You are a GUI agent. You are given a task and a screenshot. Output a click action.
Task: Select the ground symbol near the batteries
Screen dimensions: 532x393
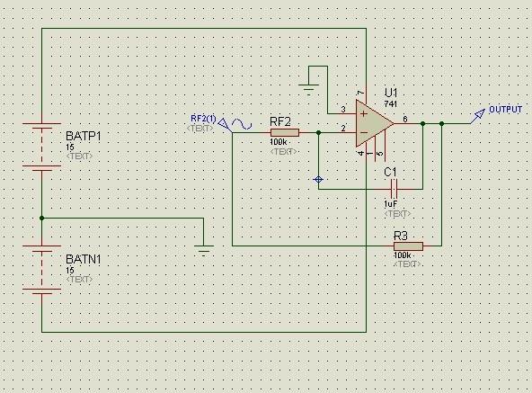(x=204, y=250)
